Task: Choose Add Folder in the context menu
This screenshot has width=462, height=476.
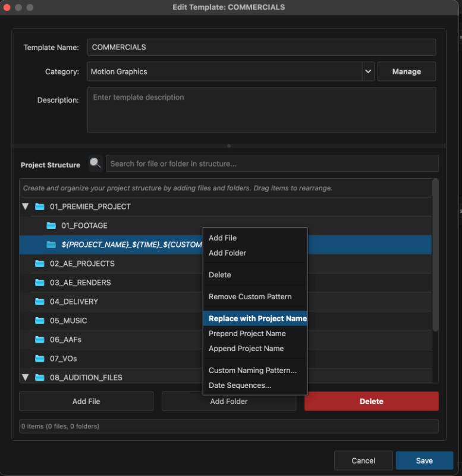Action: point(255,253)
